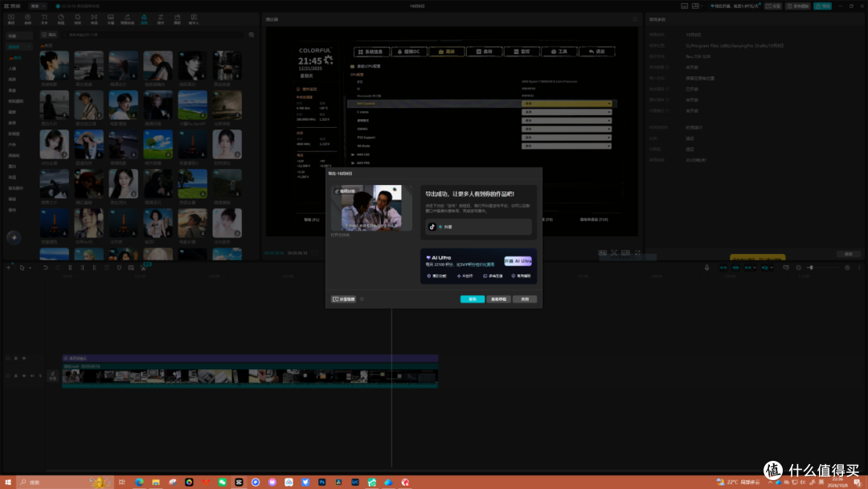Select the 抖音 publish option
The height and width of the screenshot is (489, 868).
tap(478, 227)
